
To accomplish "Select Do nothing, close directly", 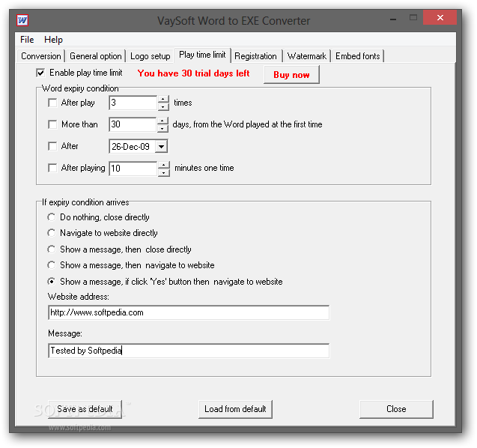I will click(x=52, y=217).
